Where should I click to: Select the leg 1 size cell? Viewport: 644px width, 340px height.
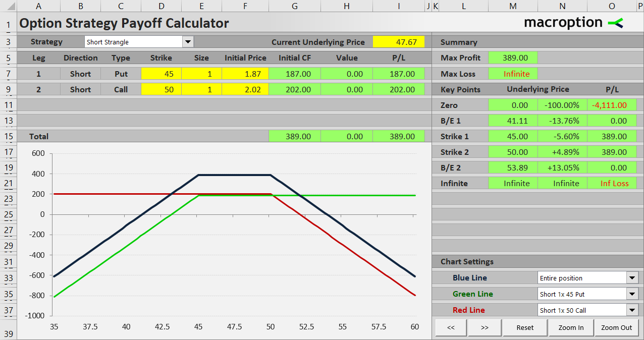click(201, 74)
